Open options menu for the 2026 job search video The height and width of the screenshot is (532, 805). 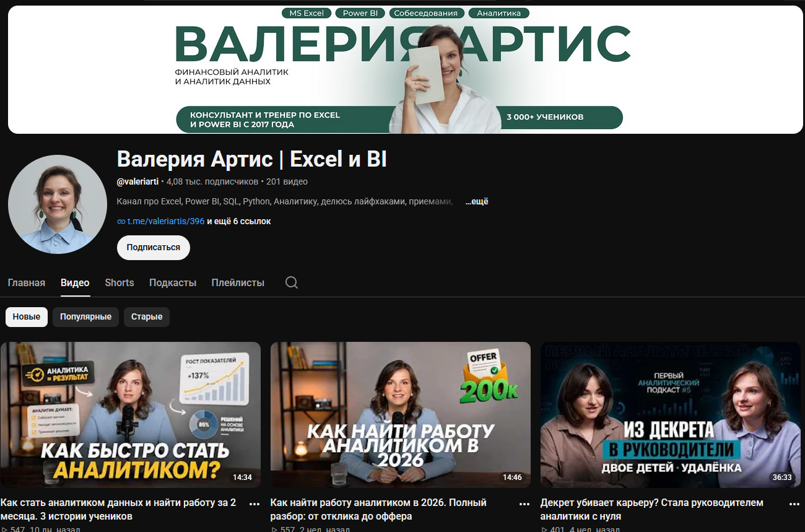(524, 504)
